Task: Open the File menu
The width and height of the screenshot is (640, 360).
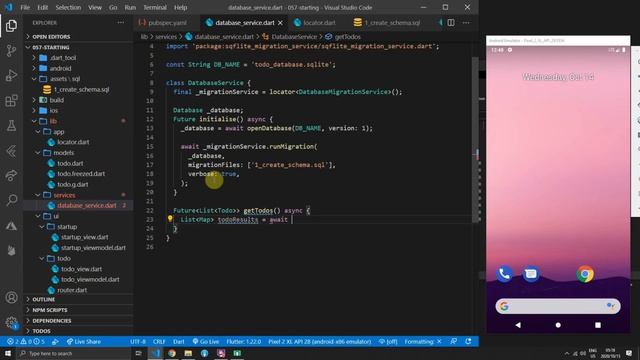Action: point(25,7)
